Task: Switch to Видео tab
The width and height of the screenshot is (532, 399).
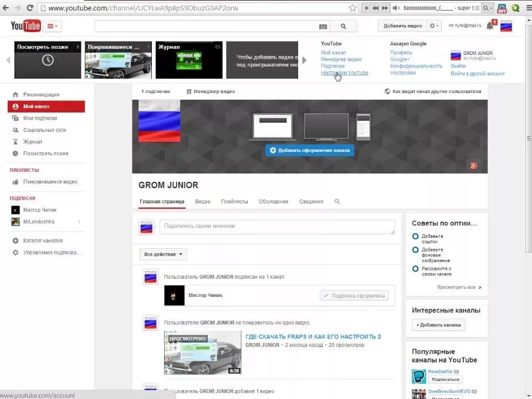Action: tap(203, 202)
